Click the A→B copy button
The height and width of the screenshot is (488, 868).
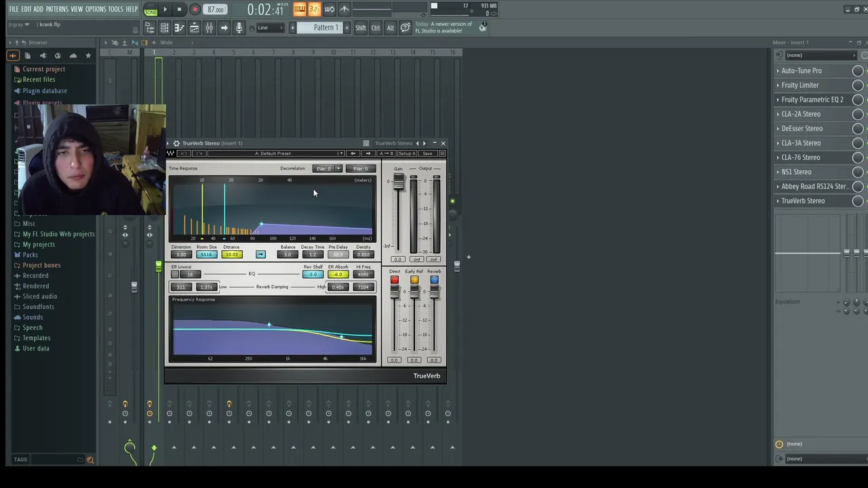[x=387, y=153]
